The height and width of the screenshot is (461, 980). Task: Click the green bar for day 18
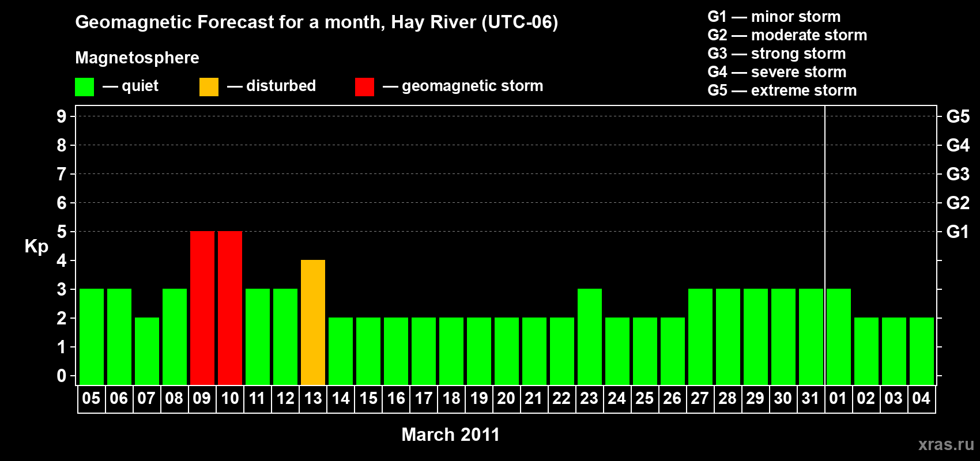tap(451, 351)
